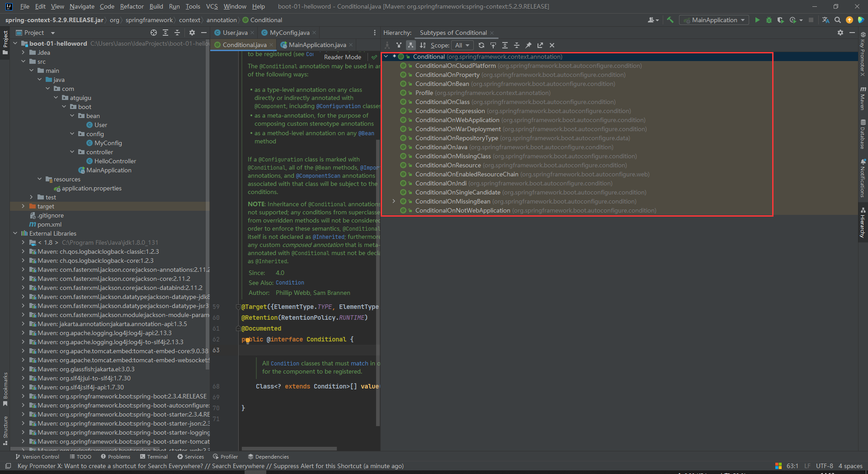Viewport: 868px width, 474px height.
Task: Build project using the hammer icon
Action: pyautogui.click(x=670, y=20)
